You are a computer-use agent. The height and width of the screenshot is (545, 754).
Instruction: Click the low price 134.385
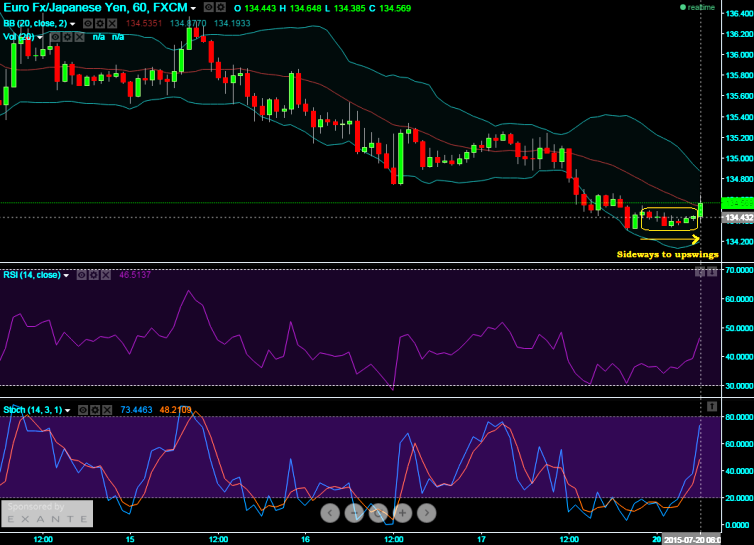click(x=350, y=8)
